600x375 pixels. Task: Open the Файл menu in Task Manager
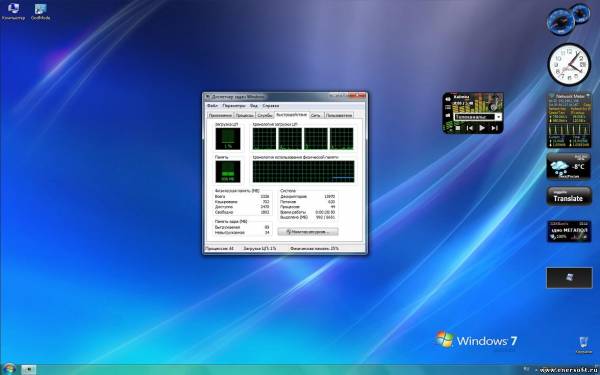click(212, 106)
